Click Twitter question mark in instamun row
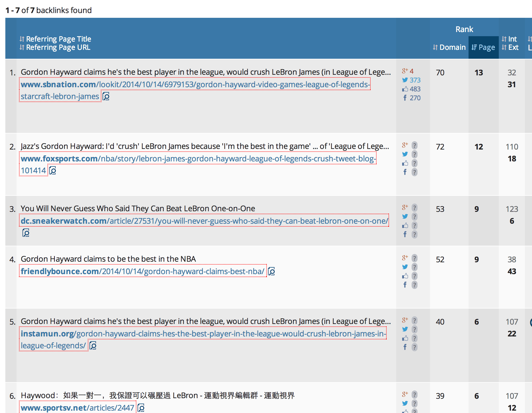532x413 pixels. tap(415, 329)
